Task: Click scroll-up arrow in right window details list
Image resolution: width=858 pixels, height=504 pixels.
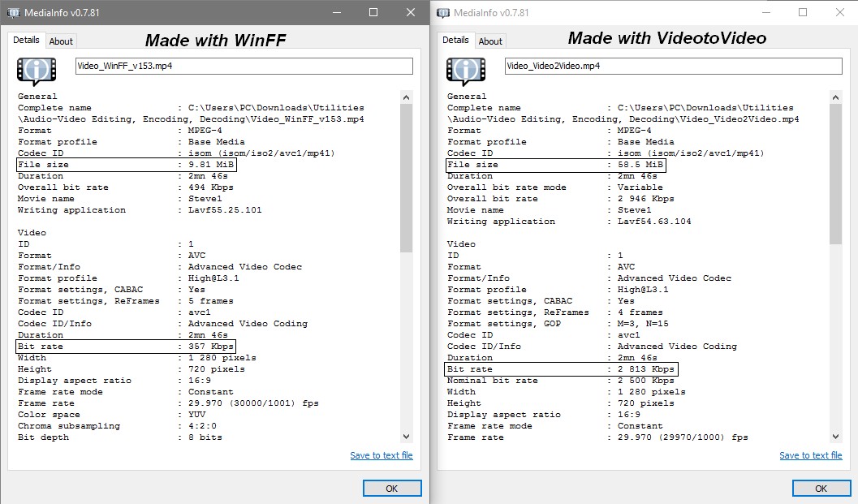Action: point(835,97)
